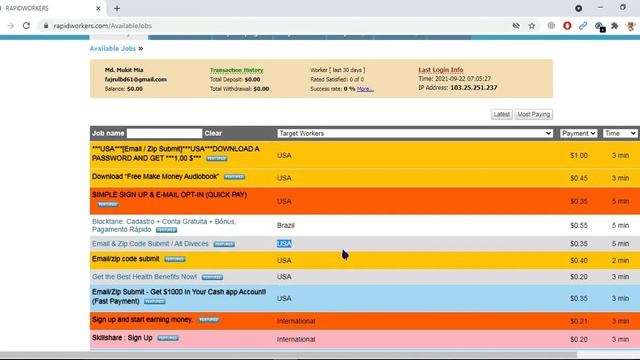This screenshot has width=640, height=360.
Task: Open Get $1000 In Your Cash app job
Action: point(179,296)
